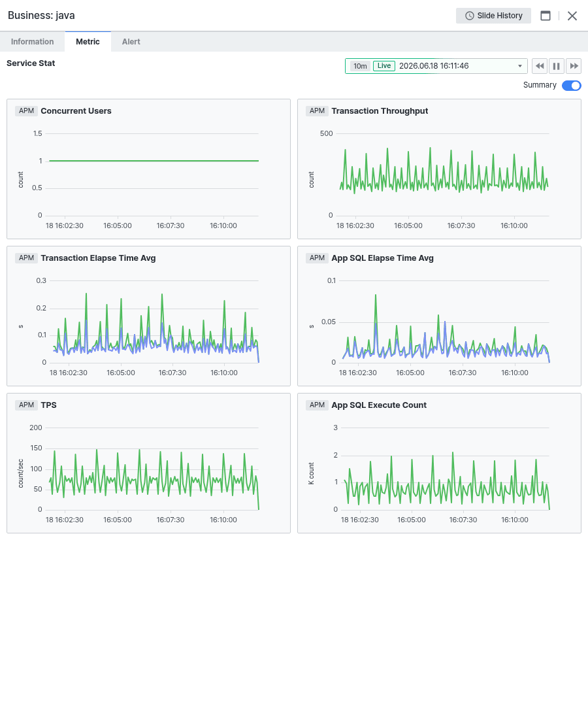Click the App SQL Execute Count chart title

tap(379, 405)
